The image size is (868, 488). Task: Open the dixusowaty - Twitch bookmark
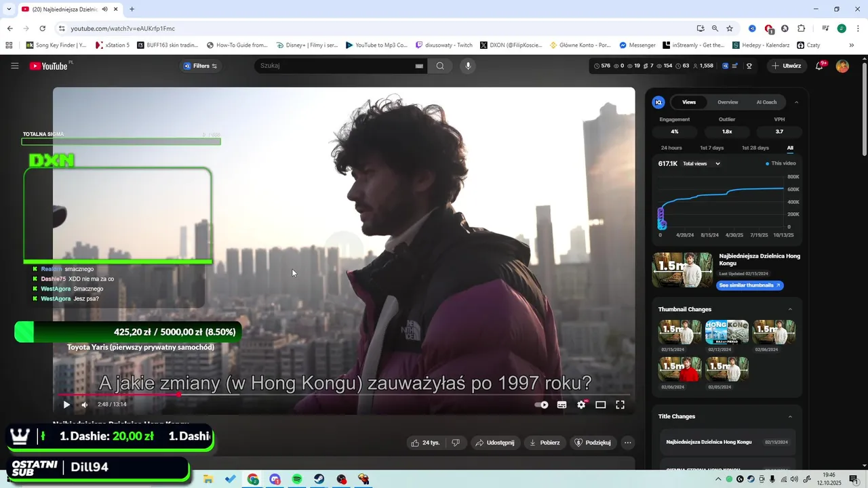click(444, 45)
